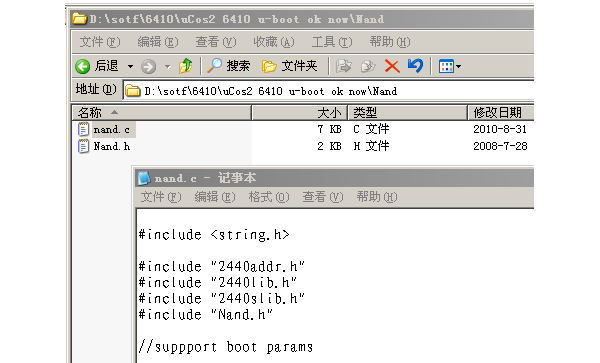Click the Move To folder icon
The image size is (600, 363).
[x=343, y=66]
